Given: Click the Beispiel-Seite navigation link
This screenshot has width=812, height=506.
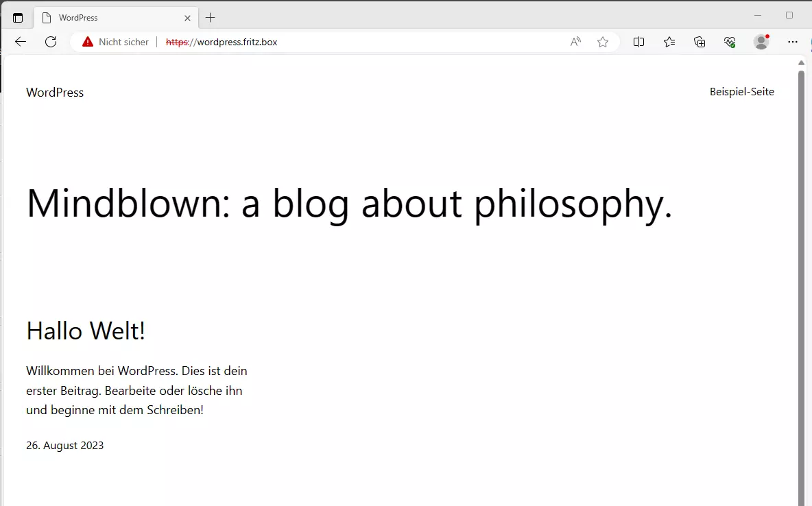Looking at the screenshot, I should click(x=741, y=92).
